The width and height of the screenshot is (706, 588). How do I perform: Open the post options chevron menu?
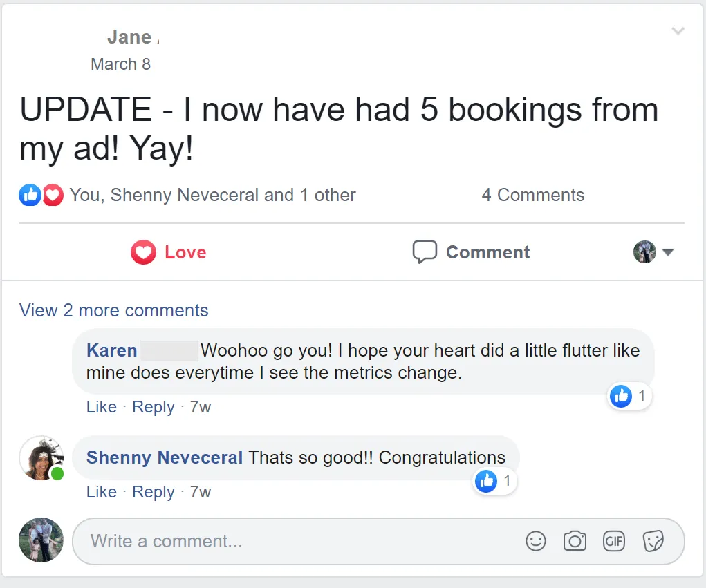pyautogui.click(x=678, y=31)
